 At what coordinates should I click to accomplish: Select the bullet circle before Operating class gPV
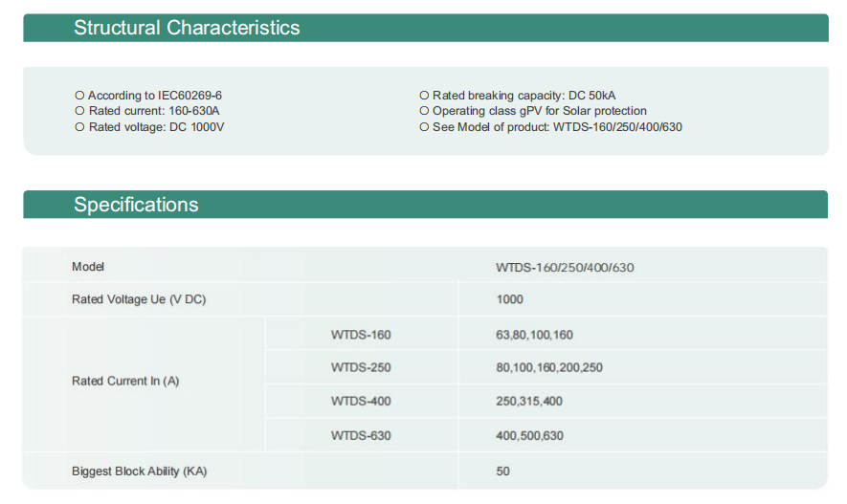(x=424, y=111)
